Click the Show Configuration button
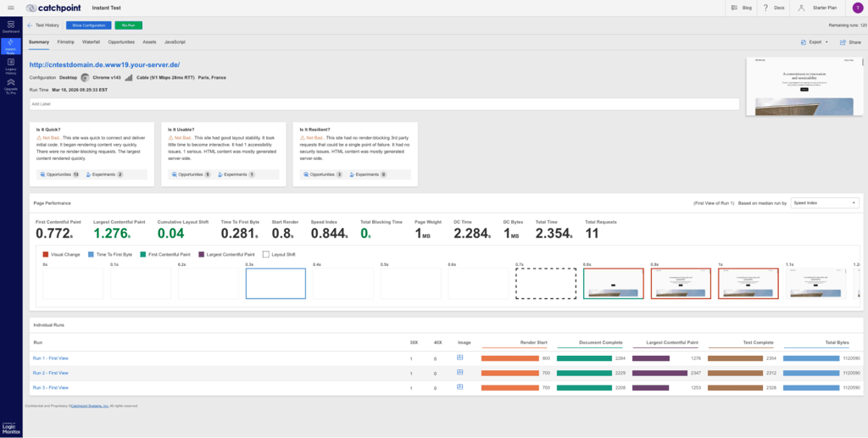The height and width of the screenshot is (438, 868). [88, 25]
